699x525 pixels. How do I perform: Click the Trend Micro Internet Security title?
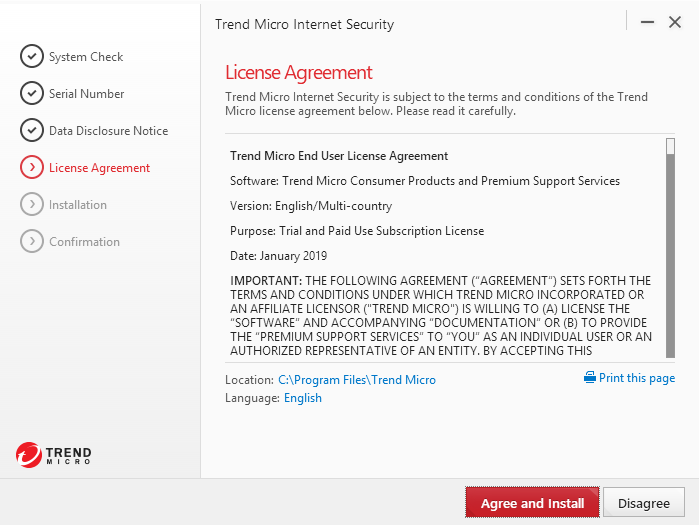click(x=304, y=24)
